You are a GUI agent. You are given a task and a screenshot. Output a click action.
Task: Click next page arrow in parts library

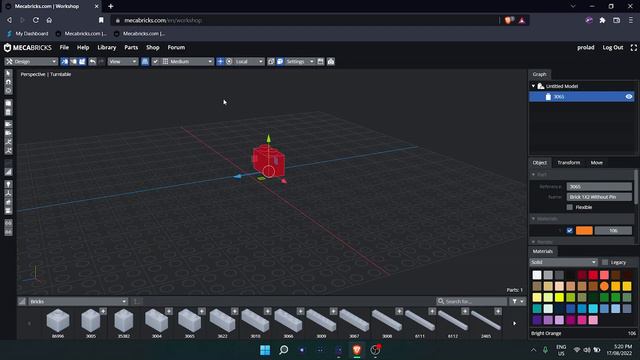[514, 323]
